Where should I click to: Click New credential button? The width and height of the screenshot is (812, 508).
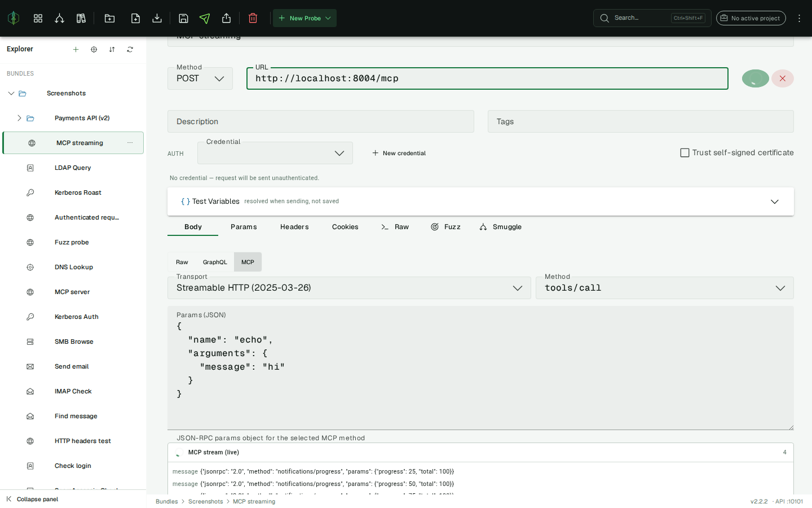tap(399, 153)
